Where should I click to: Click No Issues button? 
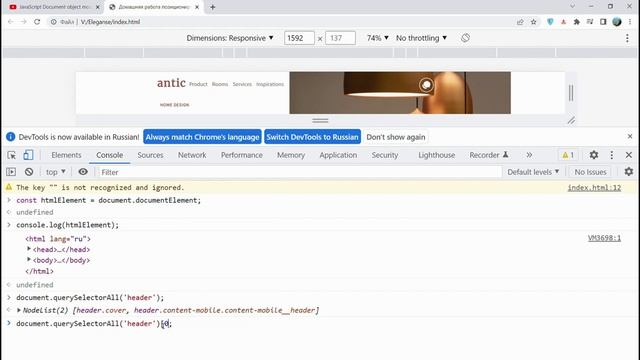(x=590, y=172)
